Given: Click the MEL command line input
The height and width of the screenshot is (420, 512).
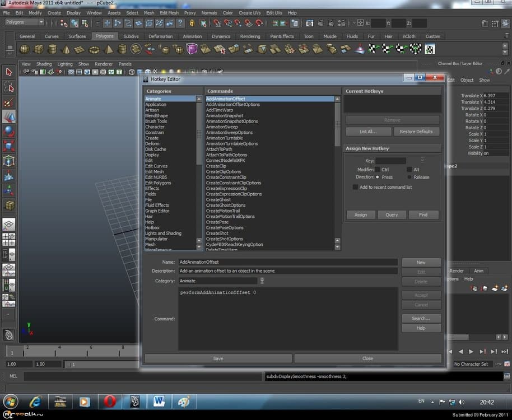Looking at the screenshot, I should point(143,376).
